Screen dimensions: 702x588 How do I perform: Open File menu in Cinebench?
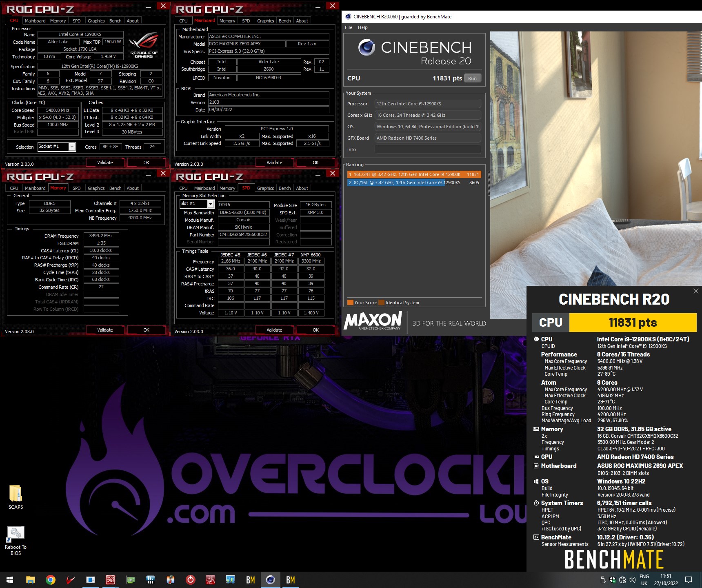coord(349,27)
